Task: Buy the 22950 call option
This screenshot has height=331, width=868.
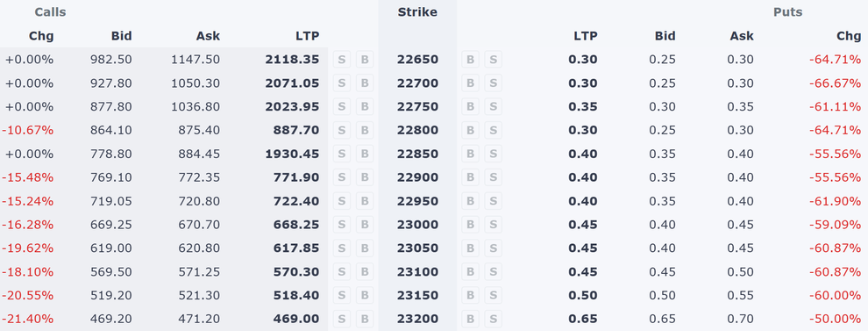Action: point(364,201)
